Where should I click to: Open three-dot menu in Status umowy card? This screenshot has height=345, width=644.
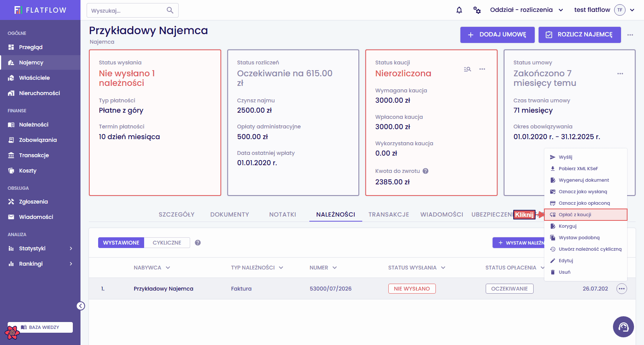click(620, 74)
